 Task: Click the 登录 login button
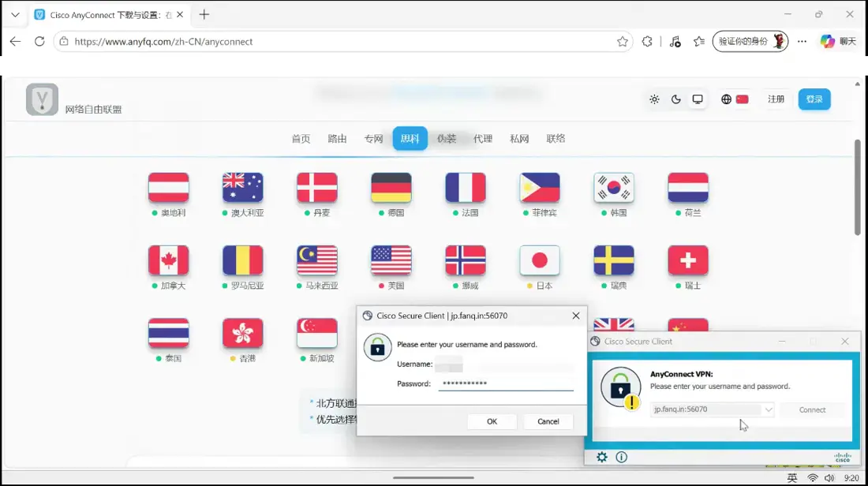coord(814,99)
